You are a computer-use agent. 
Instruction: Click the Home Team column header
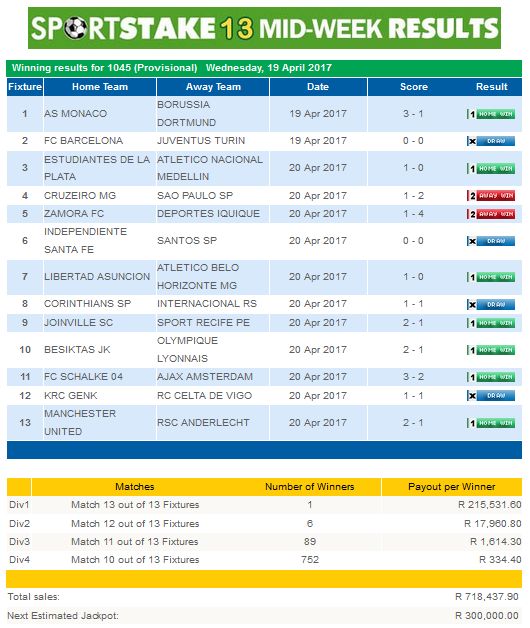coord(100,87)
